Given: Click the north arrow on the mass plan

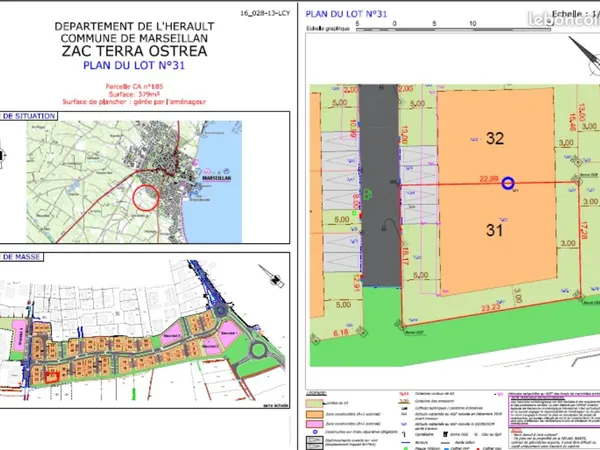Looking at the screenshot, I should 271,276.
